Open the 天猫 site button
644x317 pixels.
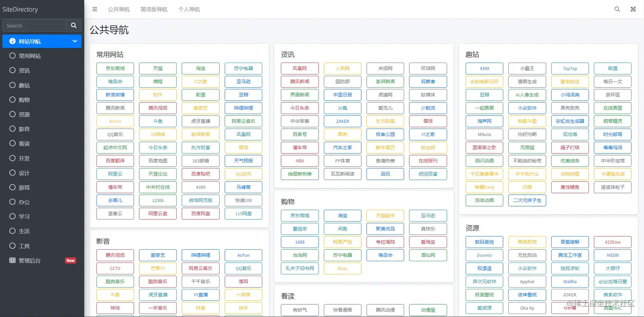pyautogui.click(x=158, y=68)
